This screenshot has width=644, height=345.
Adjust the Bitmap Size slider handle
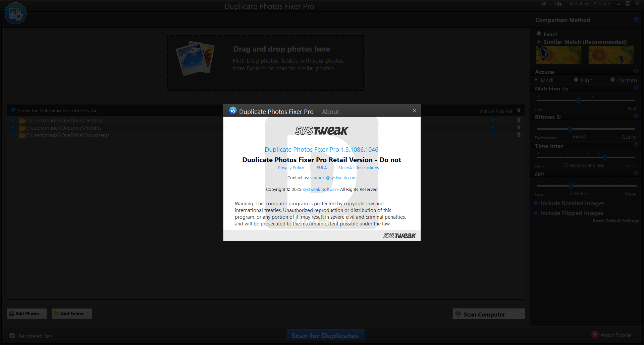[570, 129]
